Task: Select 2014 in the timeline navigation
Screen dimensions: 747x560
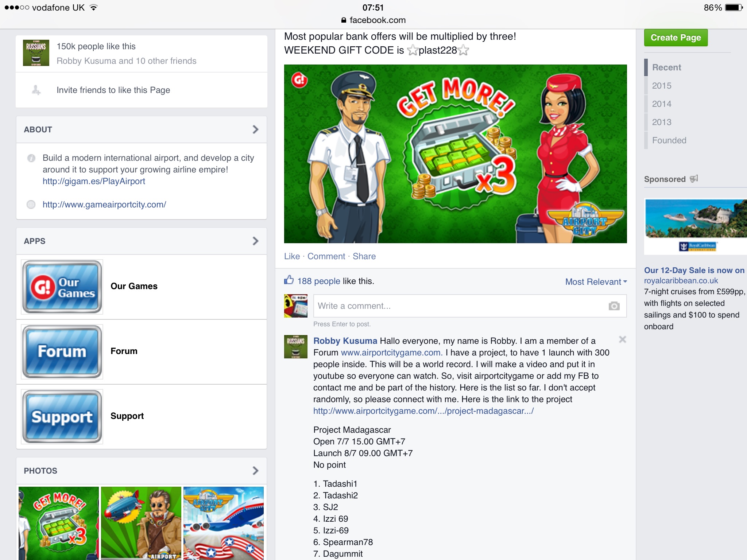Action: (662, 104)
